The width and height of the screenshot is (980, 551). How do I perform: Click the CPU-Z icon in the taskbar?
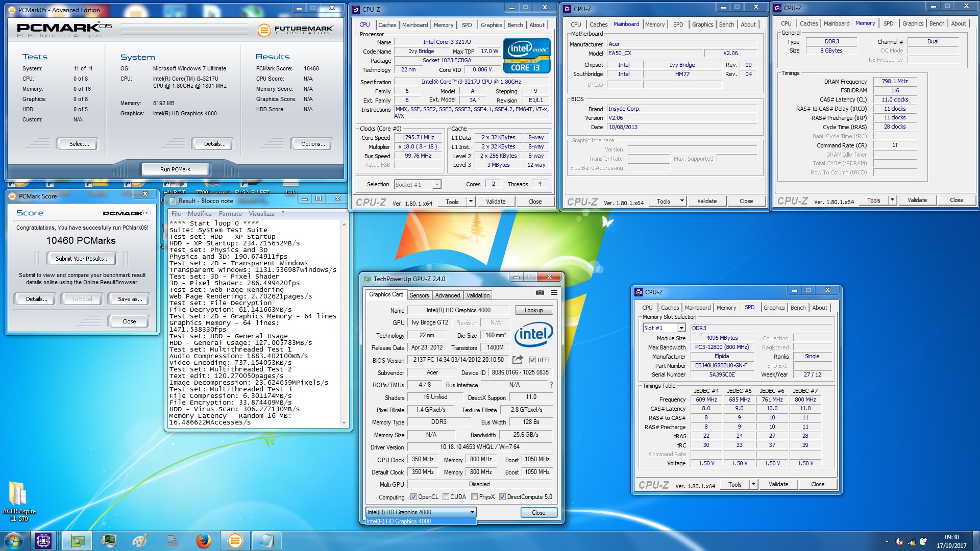coord(43,541)
